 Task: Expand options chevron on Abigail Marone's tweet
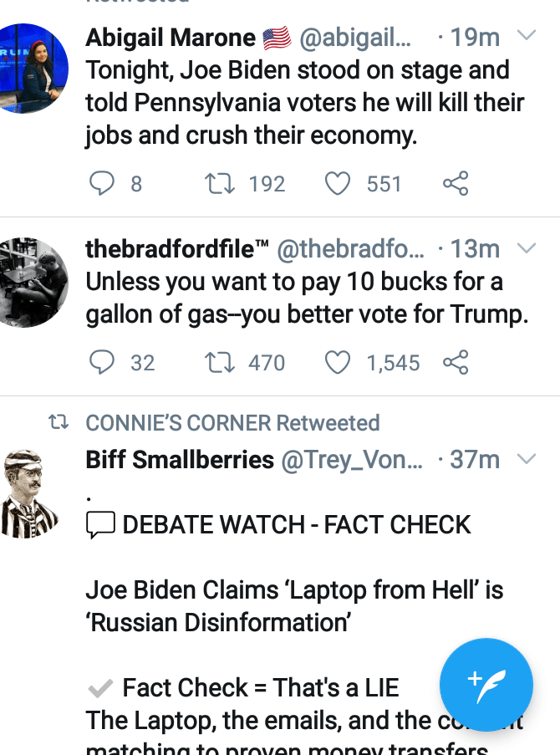[527, 37]
